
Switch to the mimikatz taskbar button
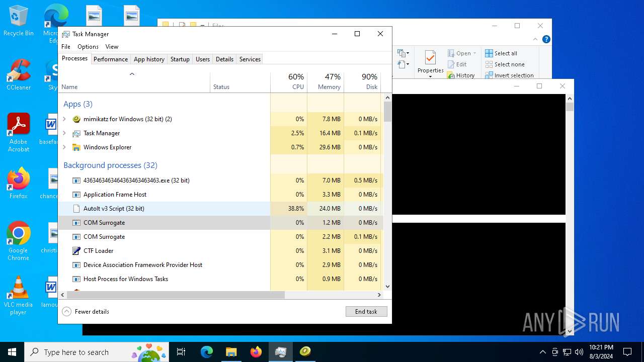coord(305,352)
